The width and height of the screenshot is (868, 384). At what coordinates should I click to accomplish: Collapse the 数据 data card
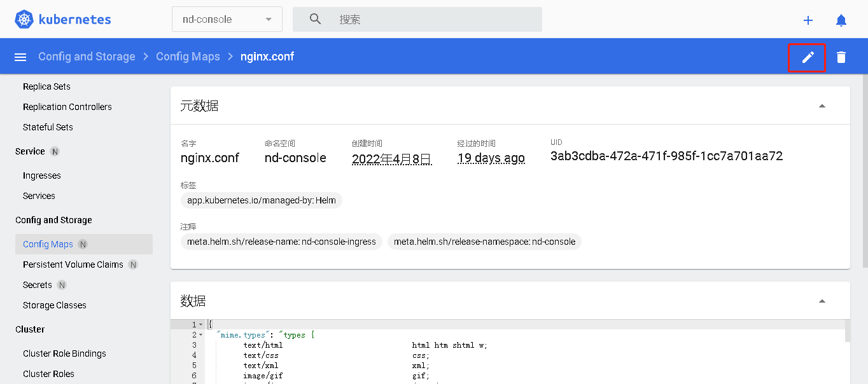tap(822, 301)
